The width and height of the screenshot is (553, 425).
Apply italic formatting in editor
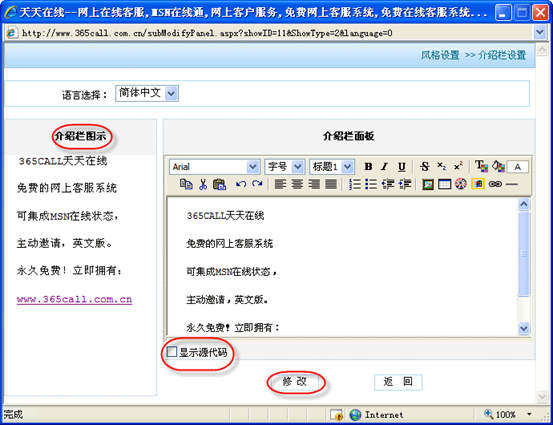(384, 166)
